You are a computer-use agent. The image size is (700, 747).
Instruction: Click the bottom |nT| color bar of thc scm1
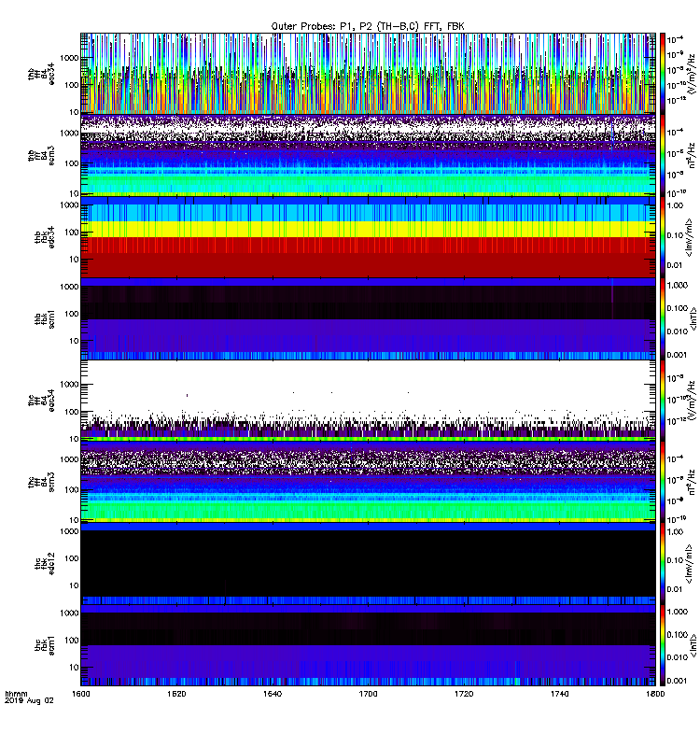point(662,645)
